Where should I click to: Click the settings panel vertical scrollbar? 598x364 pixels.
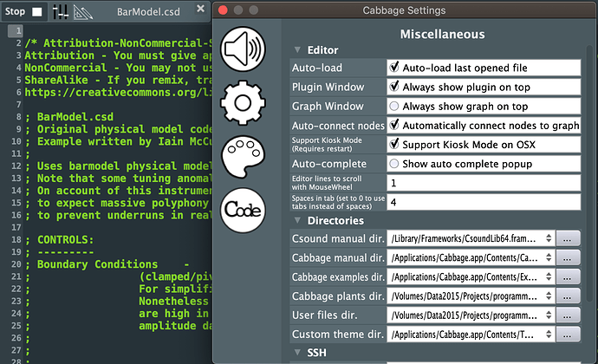click(589, 172)
